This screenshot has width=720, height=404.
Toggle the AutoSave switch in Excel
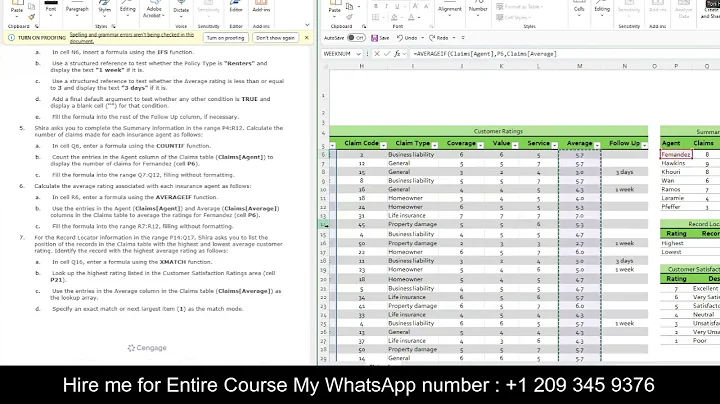[x=356, y=38]
